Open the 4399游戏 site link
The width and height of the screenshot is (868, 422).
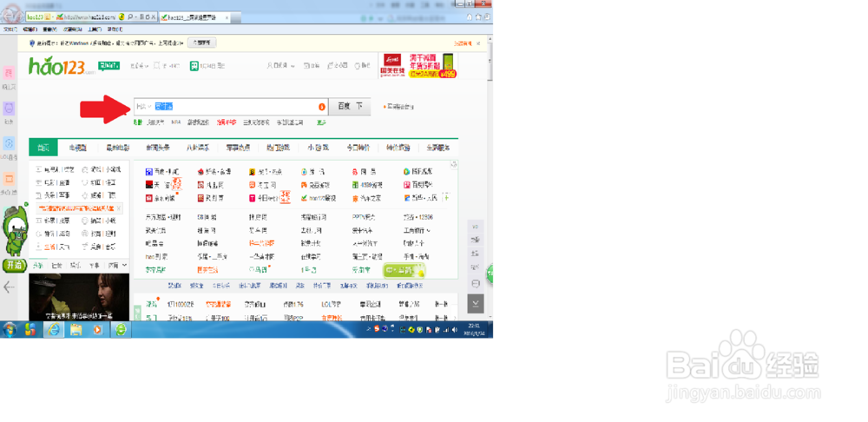[x=367, y=185]
